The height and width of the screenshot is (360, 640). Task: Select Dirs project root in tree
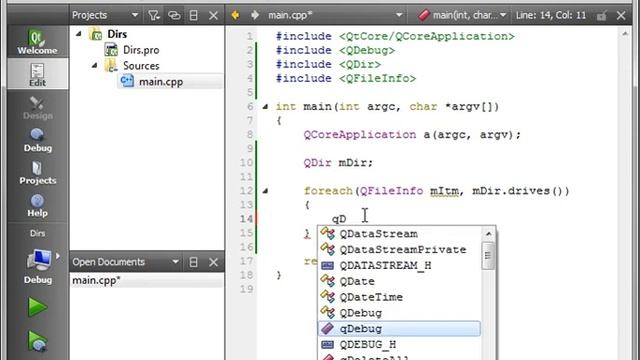(117, 34)
